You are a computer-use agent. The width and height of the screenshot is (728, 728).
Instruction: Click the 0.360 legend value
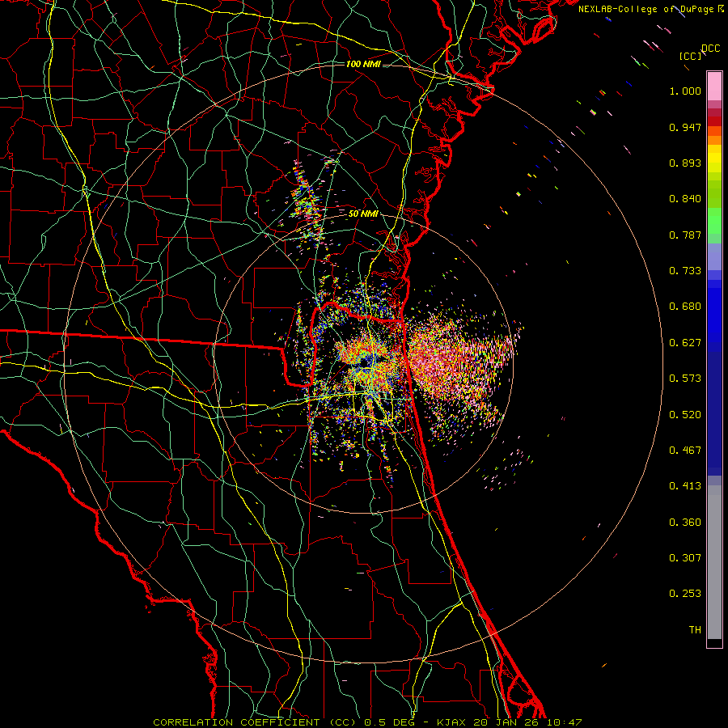tap(685, 523)
